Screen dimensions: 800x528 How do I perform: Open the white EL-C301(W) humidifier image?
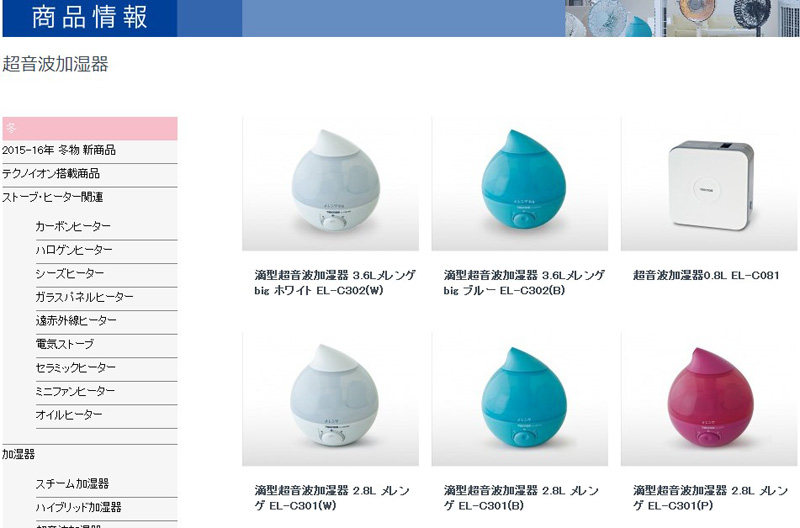click(x=330, y=399)
